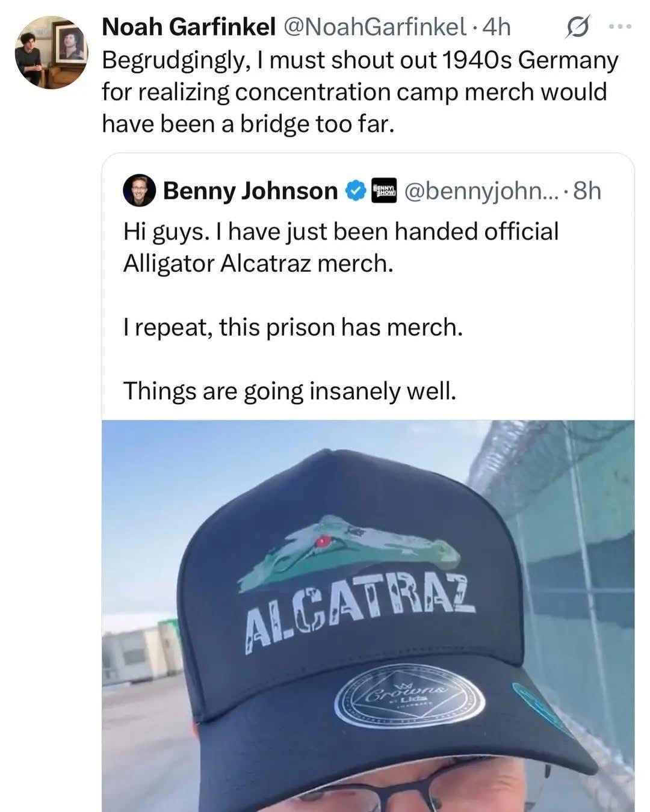Viewport: 650px width, 812px height.
Task: Open Noah Garfinkel's profile avatar
Action: point(51,52)
